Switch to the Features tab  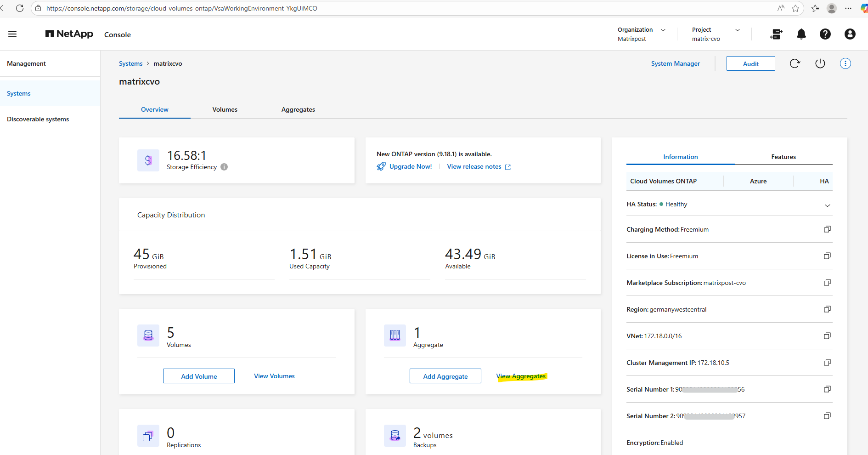[x=783, y=157]
